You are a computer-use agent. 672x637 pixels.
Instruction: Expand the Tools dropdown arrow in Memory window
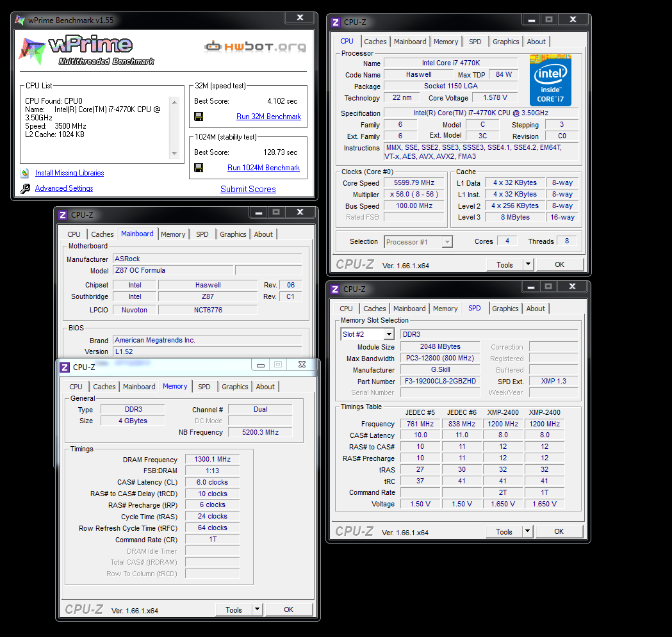[x=257, y=609]
